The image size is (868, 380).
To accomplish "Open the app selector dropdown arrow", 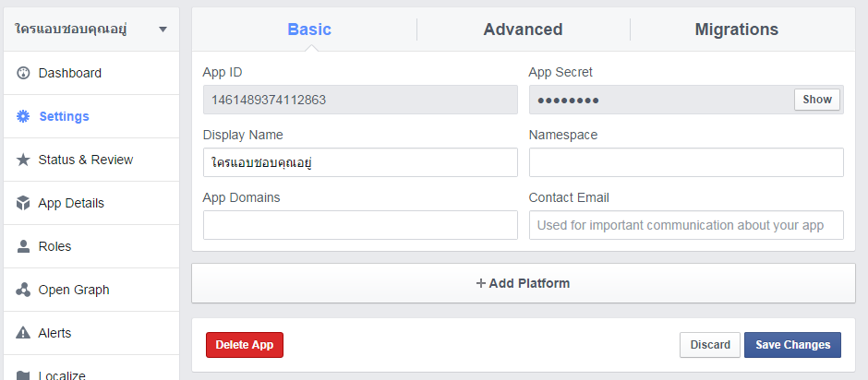I will 163,30.
